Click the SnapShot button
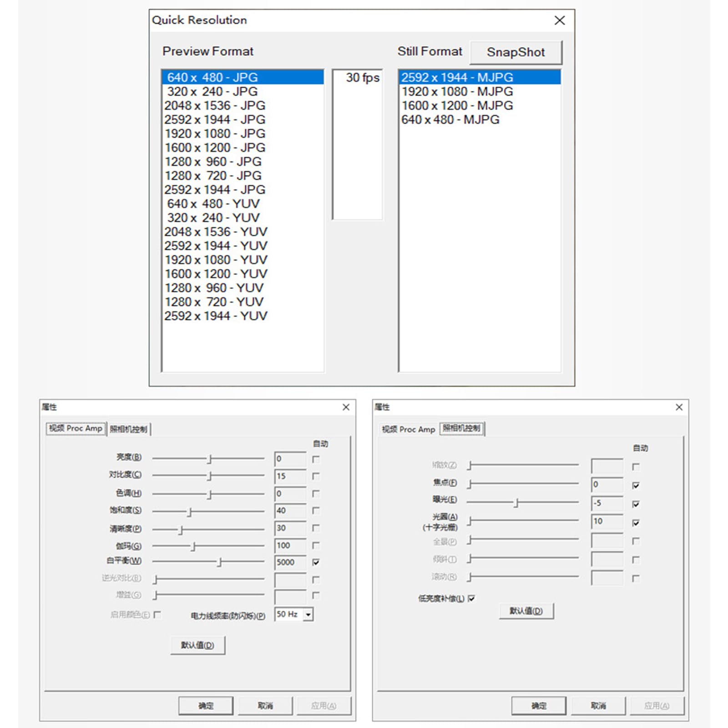The height and width of the screenshot is (728, 728). (516, 52)
